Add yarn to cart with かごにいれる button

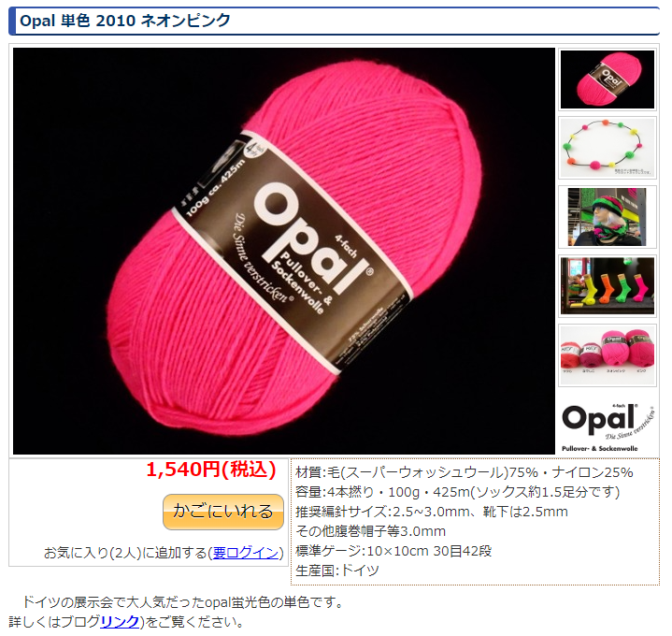tap(222, 512)
